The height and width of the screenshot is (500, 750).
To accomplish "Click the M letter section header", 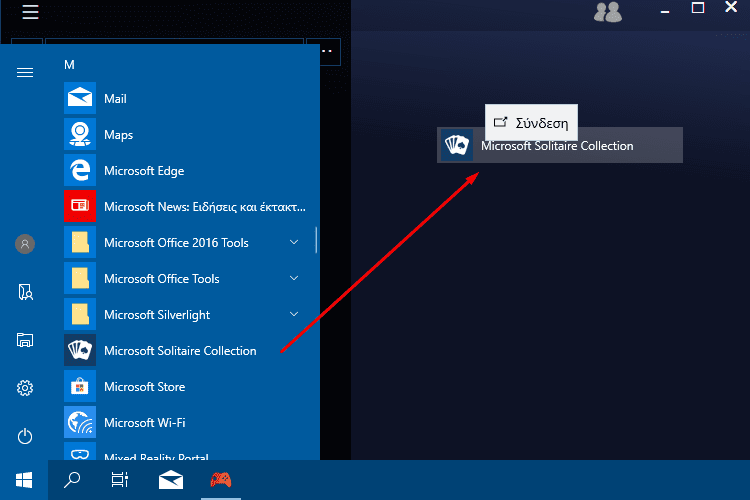I will click(x=69, y=65).
